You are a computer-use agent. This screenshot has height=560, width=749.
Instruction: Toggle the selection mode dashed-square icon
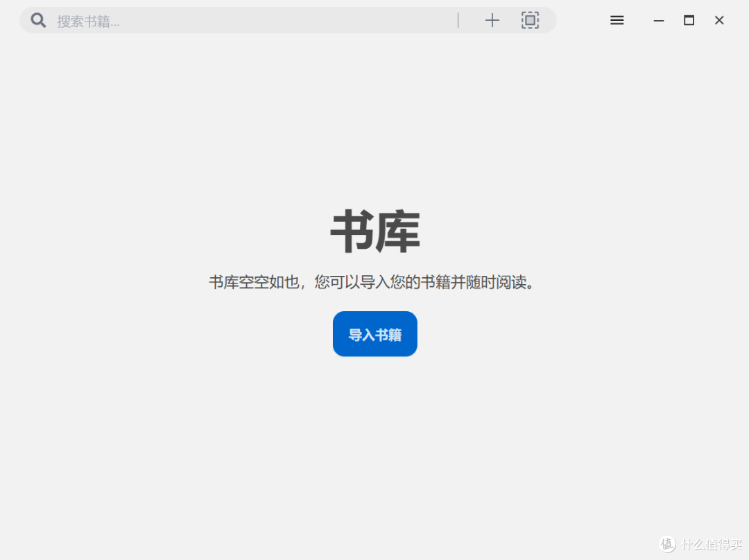point(530,20)
